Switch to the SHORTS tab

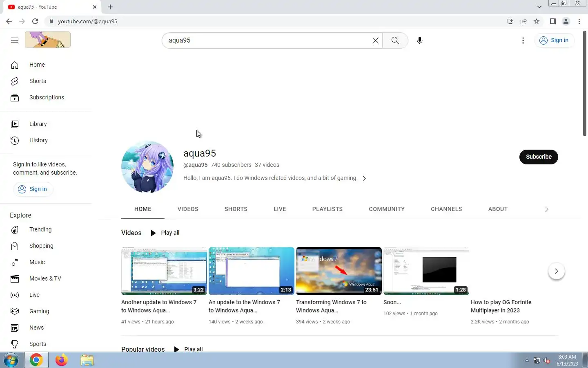[236, 209]
